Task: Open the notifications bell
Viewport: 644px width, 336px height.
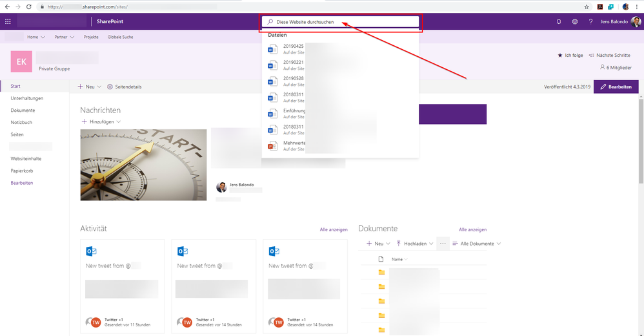Action: 559,21
